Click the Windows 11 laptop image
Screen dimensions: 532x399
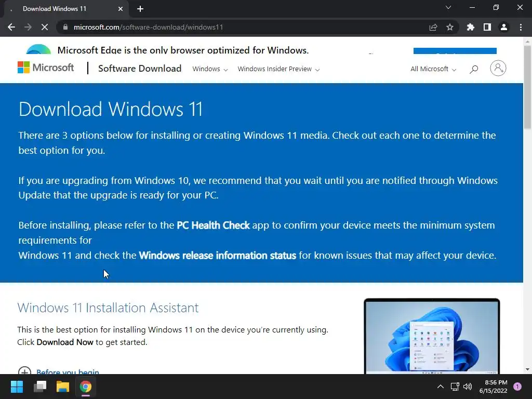point(432,336)
